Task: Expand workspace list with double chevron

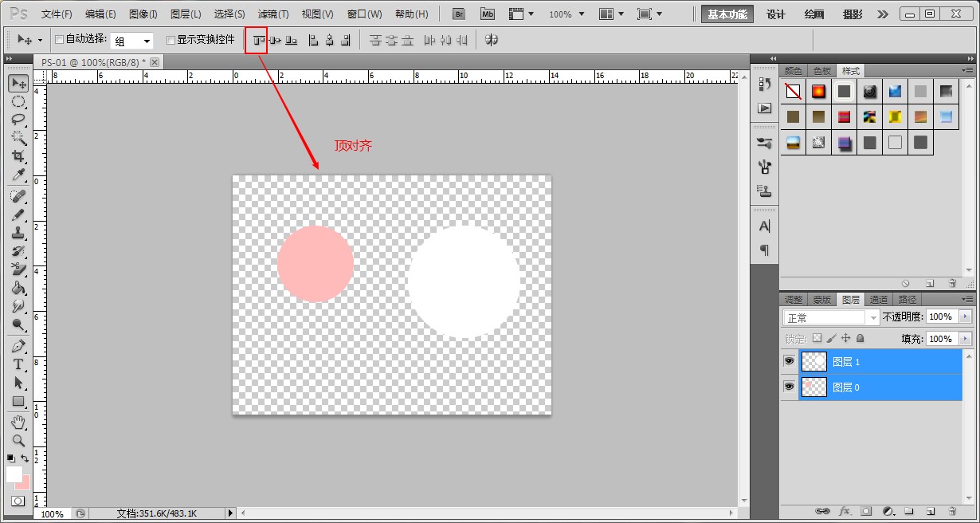Action: point(883,14)
